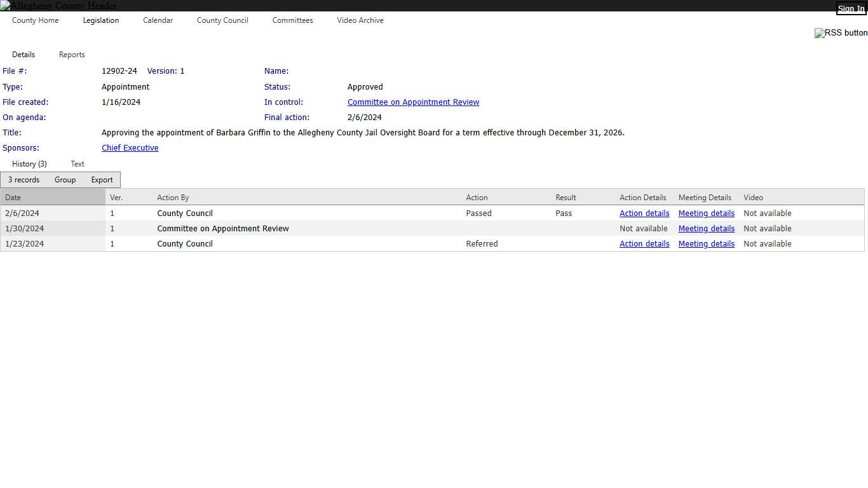Open the County Home menu item
The height and width of the screenshot is (488, 868).
point(35,20)
